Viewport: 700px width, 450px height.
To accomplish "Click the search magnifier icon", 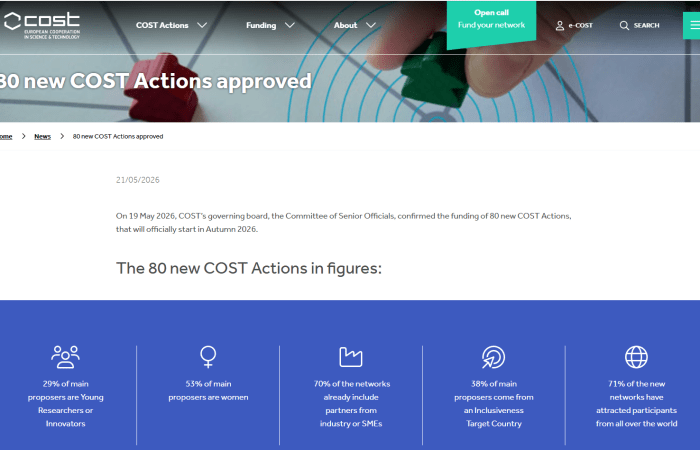I will [x=624, y=25].
